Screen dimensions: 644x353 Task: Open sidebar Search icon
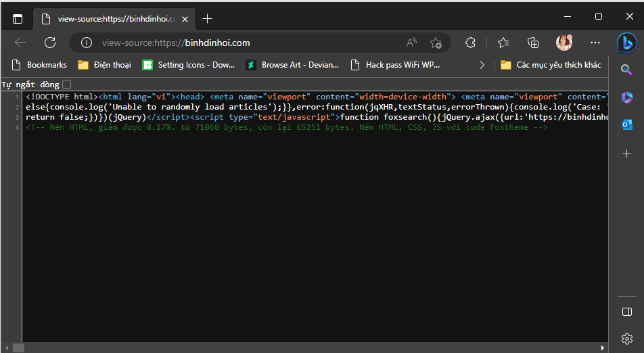click(626, 70)
